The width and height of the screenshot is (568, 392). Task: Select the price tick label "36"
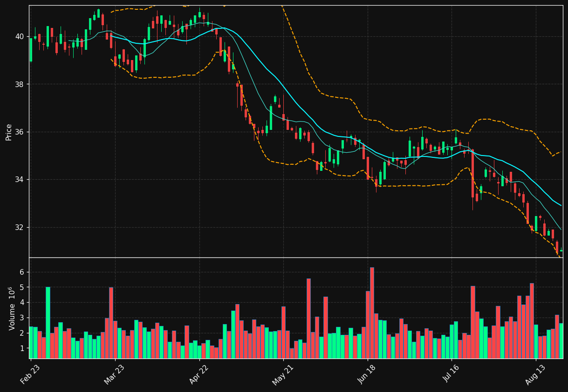(x=20, y=132)
